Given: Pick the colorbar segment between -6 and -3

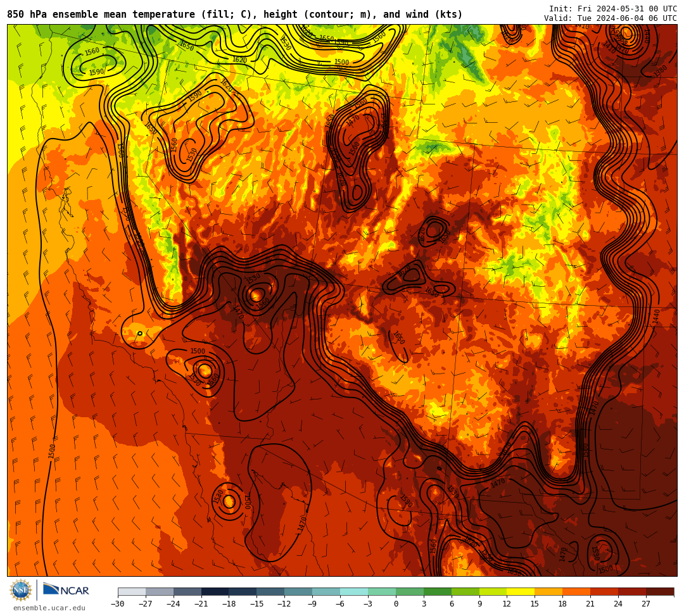Looking at the screenshot, I should (x=354, y=591).
